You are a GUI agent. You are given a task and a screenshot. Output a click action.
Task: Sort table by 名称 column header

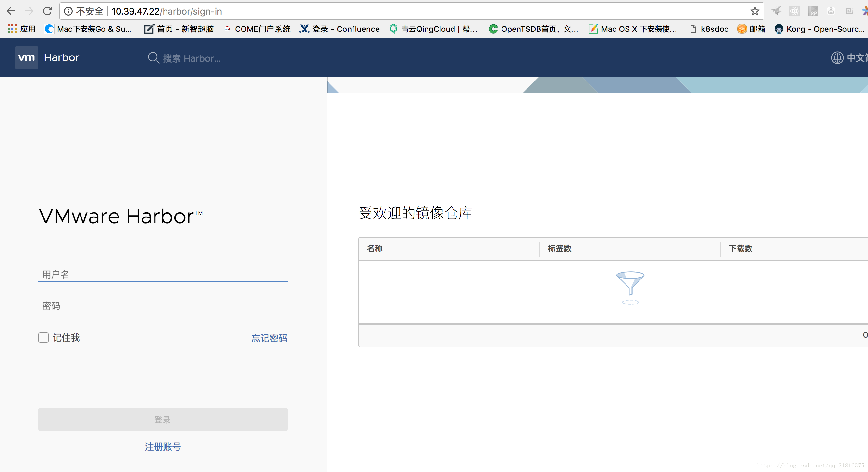(x=375, y=249)
